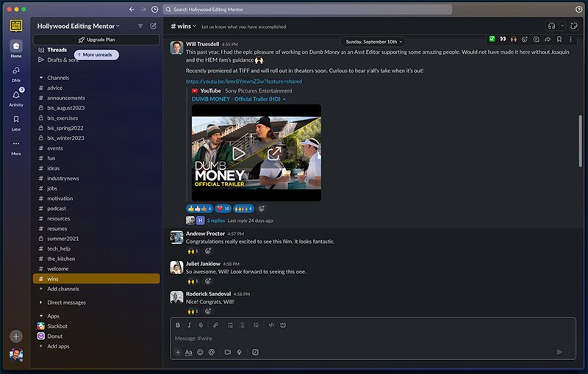Open the youtu.be trailer link
This screenshot has width=588, height=374.
[244, 82]
